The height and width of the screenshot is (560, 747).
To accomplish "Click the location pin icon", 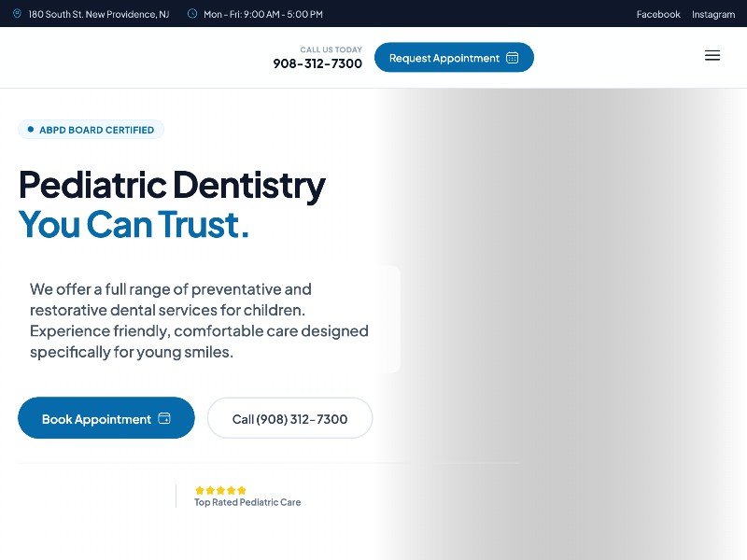I will coord(17,14).
